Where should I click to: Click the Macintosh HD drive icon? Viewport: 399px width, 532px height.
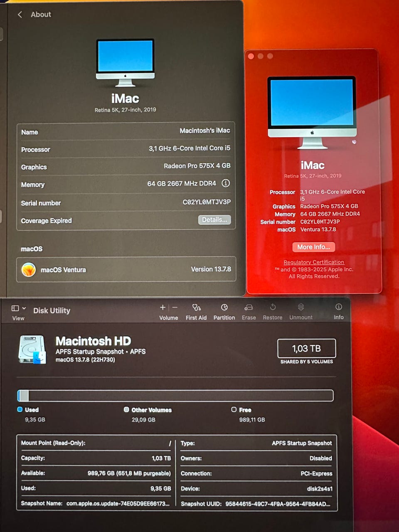point(32,349)
